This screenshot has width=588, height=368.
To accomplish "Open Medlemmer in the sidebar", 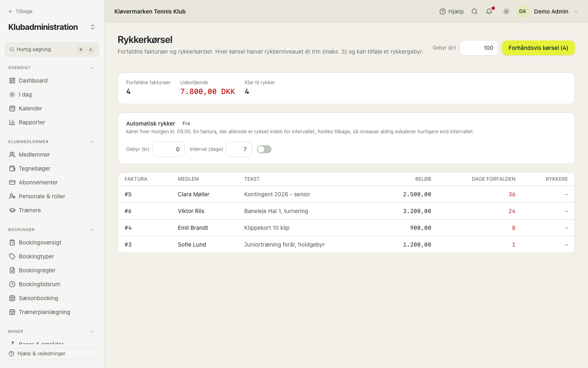I will tap(52, 155).
